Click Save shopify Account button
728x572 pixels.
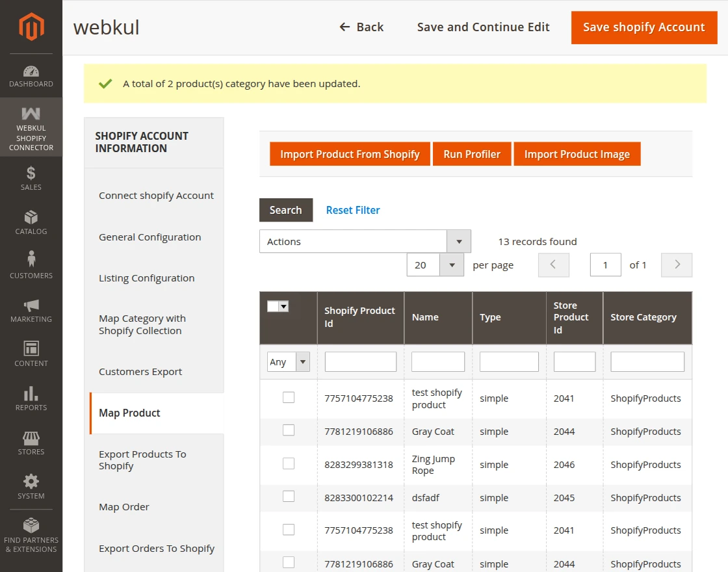pos(644,27)
